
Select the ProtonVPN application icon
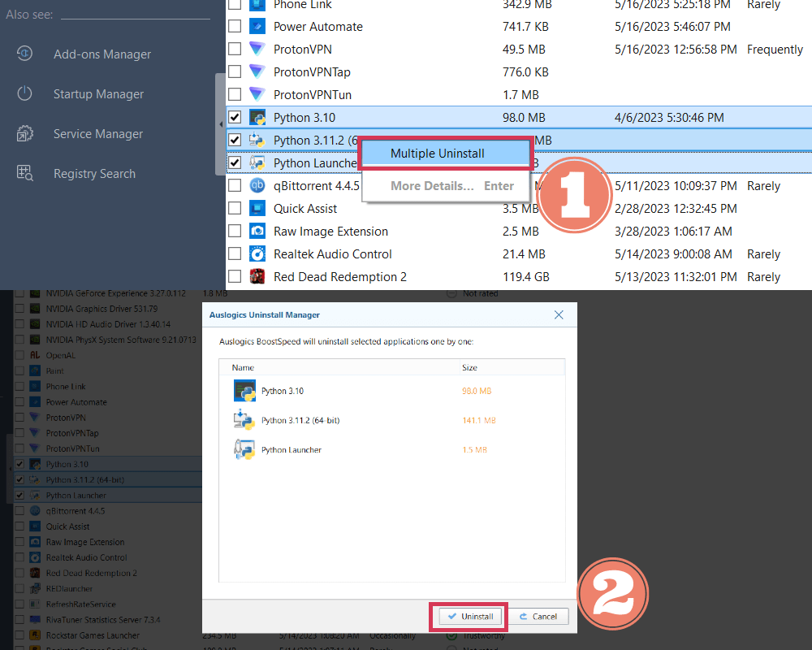point(257,49)
